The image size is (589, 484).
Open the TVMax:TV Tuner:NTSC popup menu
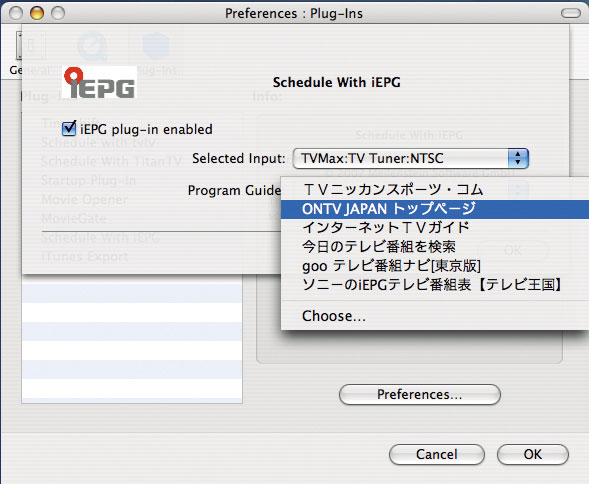click(411, 158)
